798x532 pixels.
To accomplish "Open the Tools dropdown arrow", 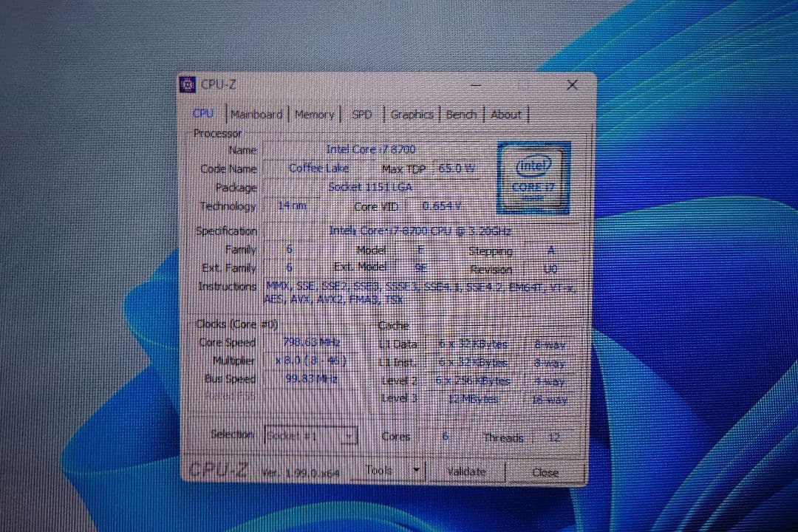I will (416, 469).
